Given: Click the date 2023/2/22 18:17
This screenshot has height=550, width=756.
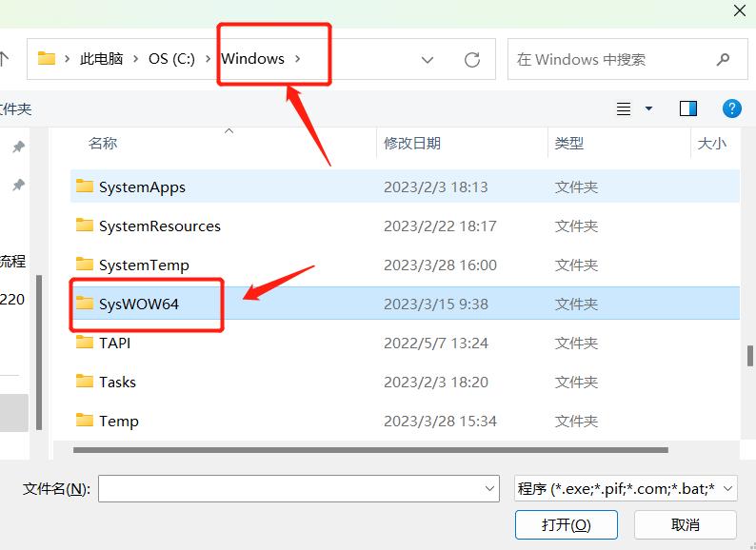Looking at the screenshot, I should click(x=440, y=226).
